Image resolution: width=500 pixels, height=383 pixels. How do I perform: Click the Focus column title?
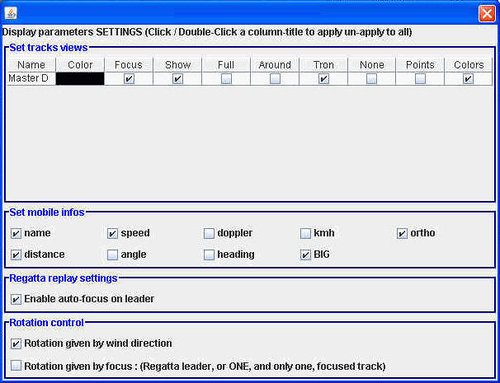(128, 65)
